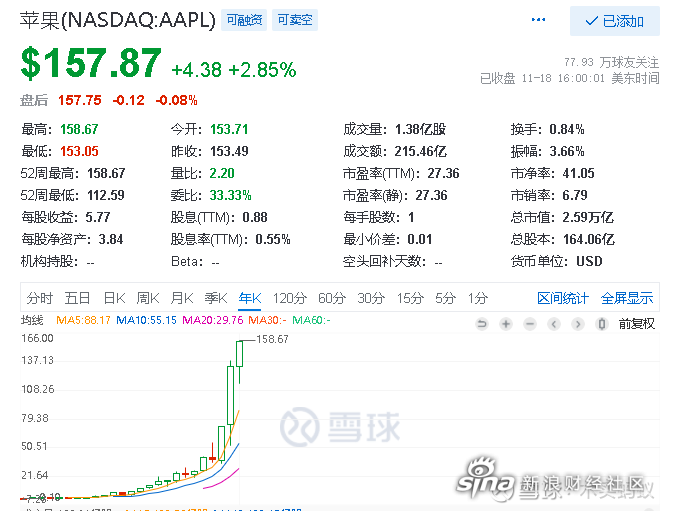Viewport: 674px width, 511px height.
Task: Toggle the 已添加 watchlist button
Action: (x=615, y=21)
